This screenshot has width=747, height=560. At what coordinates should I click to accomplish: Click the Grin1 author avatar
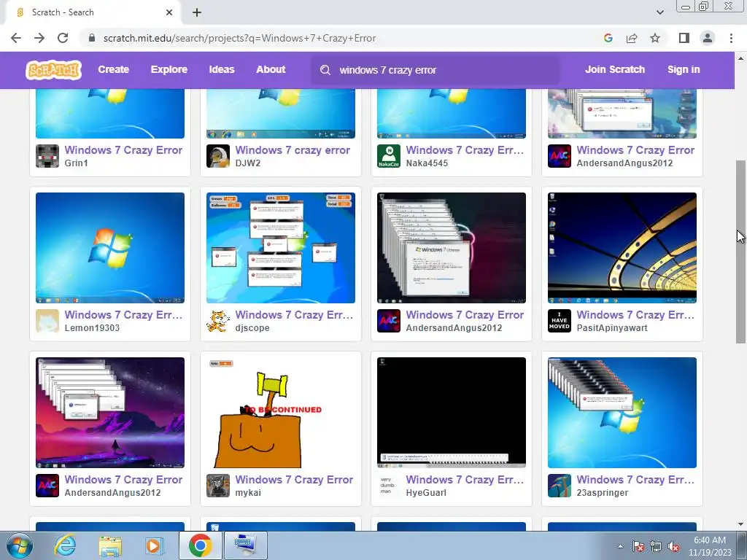coord(47,156)
